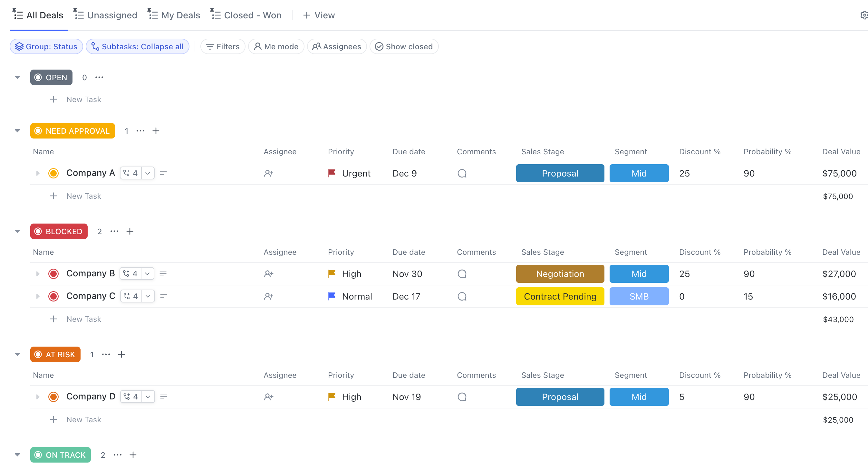The image size is (868, 469).
Task: Add task to ON TRACK group plus icon
Action: [x=133, y=455]
